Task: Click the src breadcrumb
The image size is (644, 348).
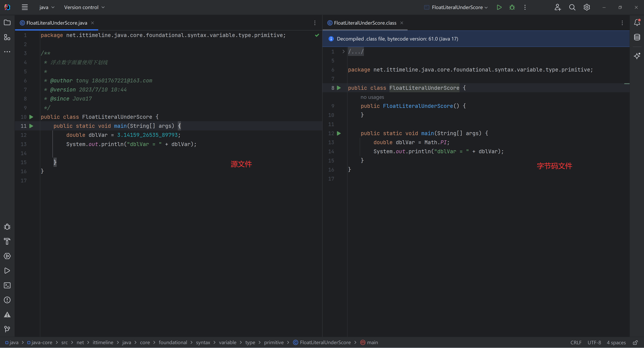Action: coord(65,342)
